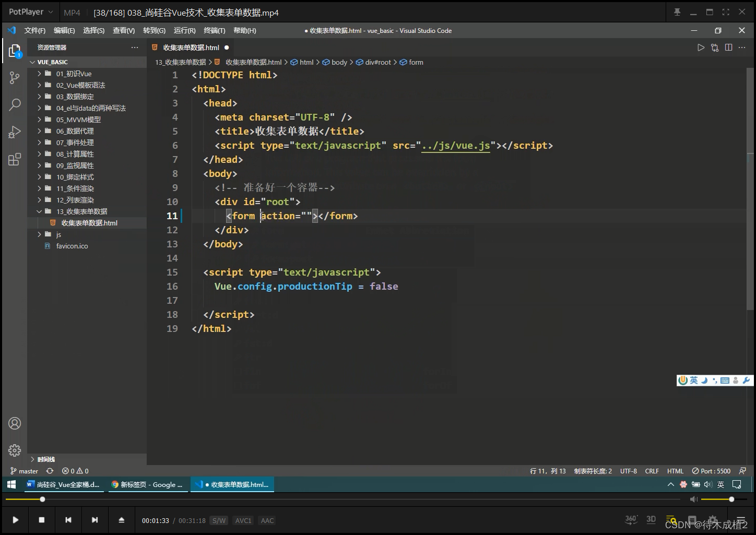Click the PotPlayer next track button
The height and width of the screenshot is (535, 756).
[95, 520]
